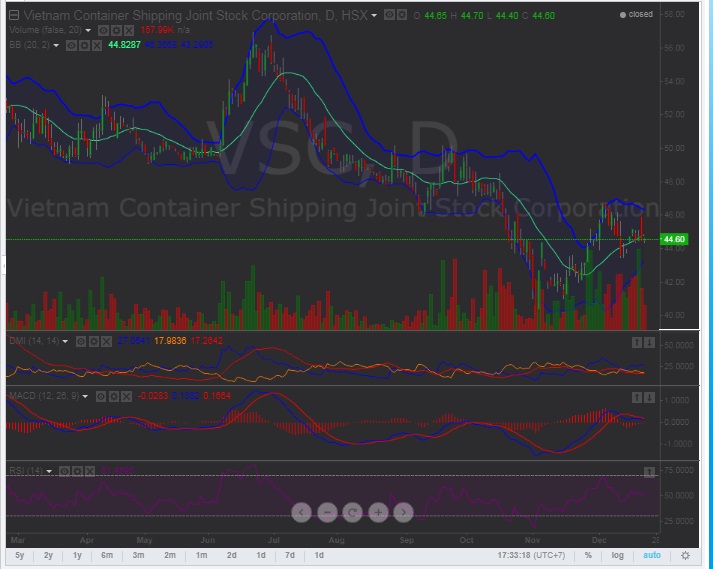
Task: Switch to the 5y time range
Action: [x=20, y=555]
